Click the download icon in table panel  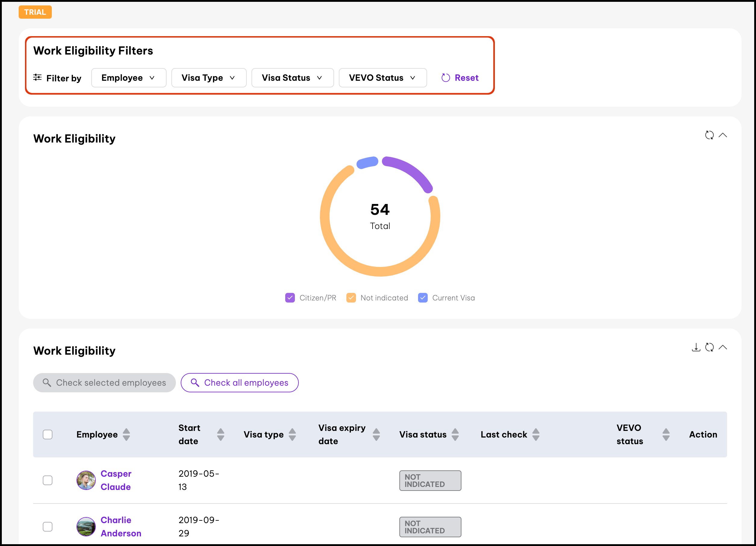click(696, 347)
